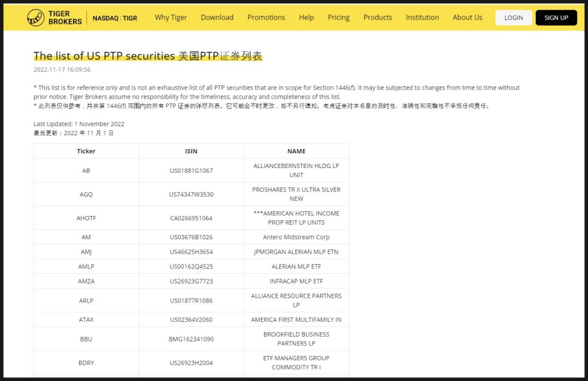Screen dimensions: 588x381
Task: Select the AMZA ticker cell
Action: pyautogui.click(x=86, y=281)
